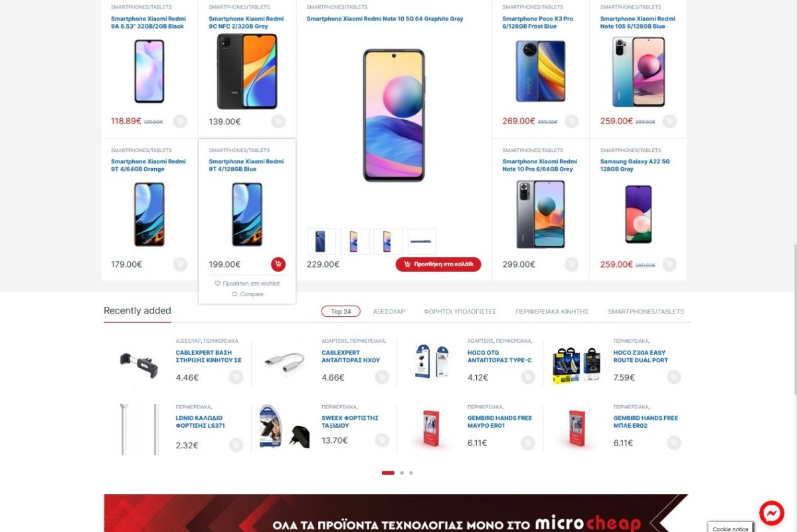This screenshot has width=797, height=532.
Task: Click the red Προσθήκη στο καλάθι button
Action: tap(438, 264)
